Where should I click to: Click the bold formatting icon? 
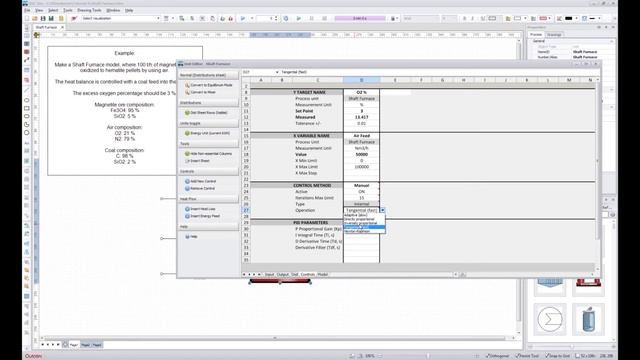(x=464, y=18)
